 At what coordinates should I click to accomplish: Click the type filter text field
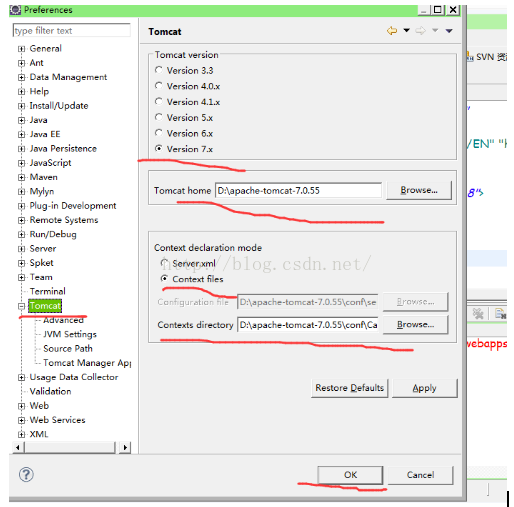[x=71, y=30]
